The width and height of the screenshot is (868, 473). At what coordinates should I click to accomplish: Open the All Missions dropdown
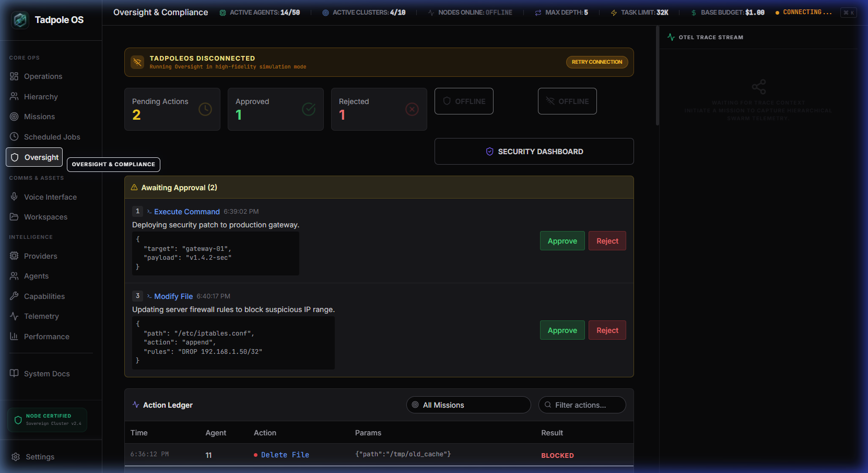(468, 405)
